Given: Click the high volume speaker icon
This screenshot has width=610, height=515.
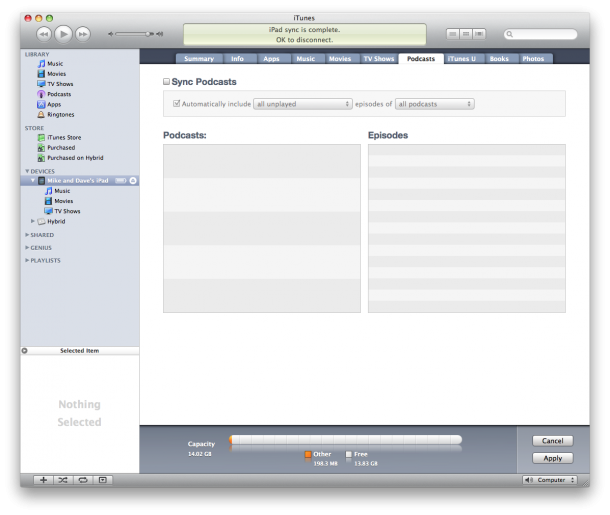Looking at the screenshot, I should (160, 34).
